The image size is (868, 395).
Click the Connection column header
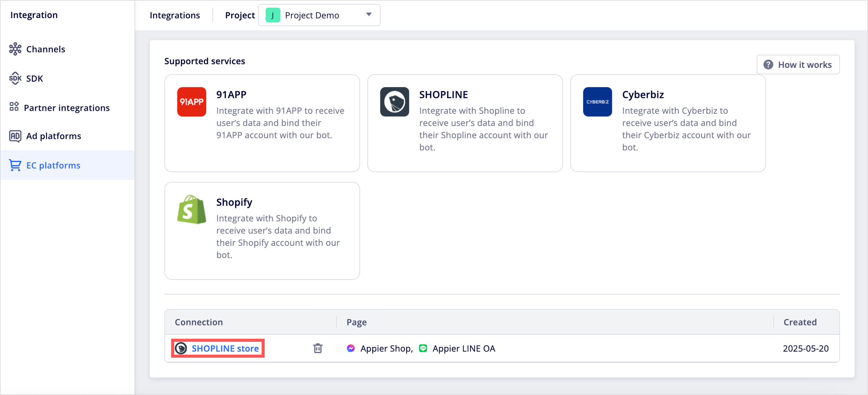(199, 322)
